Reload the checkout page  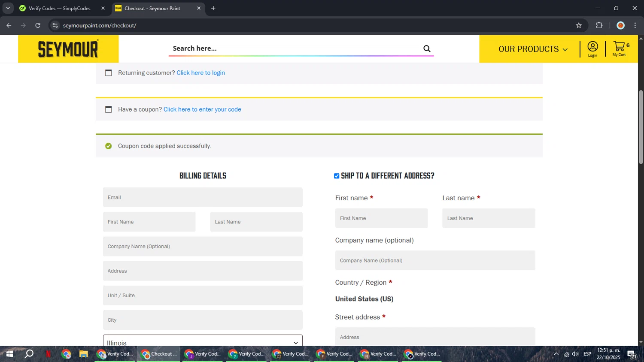38,25
